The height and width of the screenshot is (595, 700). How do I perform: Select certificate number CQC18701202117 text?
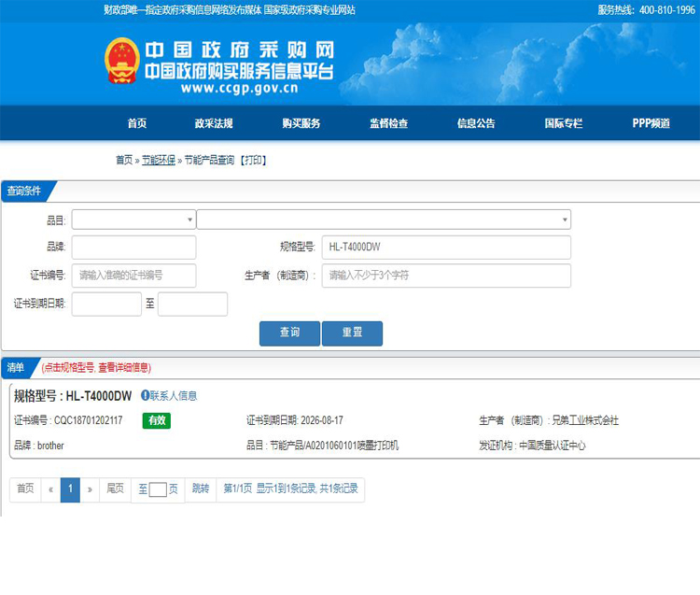[89, 420]
